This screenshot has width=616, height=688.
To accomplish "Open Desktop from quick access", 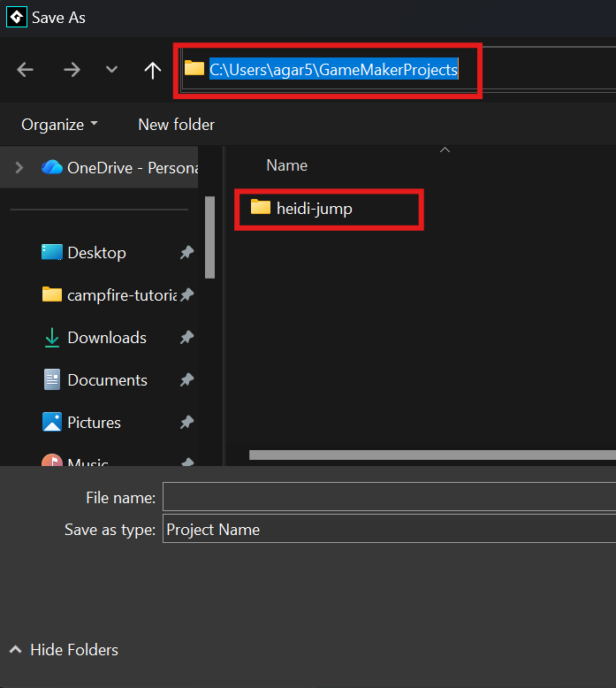I will (96, 253).
